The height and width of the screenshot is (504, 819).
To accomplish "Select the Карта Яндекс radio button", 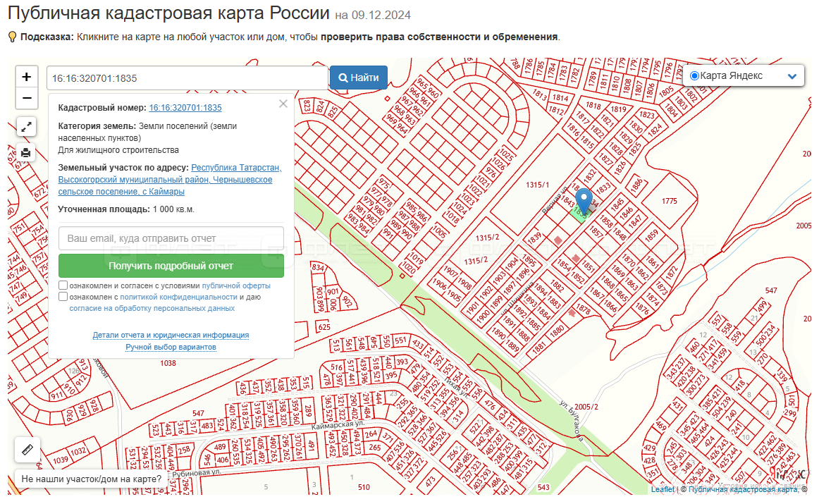I will pos(694,76).
